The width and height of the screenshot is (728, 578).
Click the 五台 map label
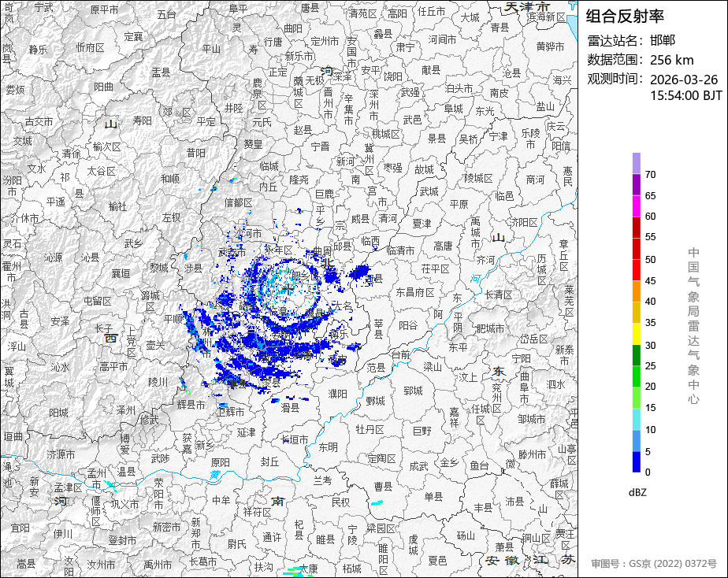pyautogui.click(x=166, y=14)
